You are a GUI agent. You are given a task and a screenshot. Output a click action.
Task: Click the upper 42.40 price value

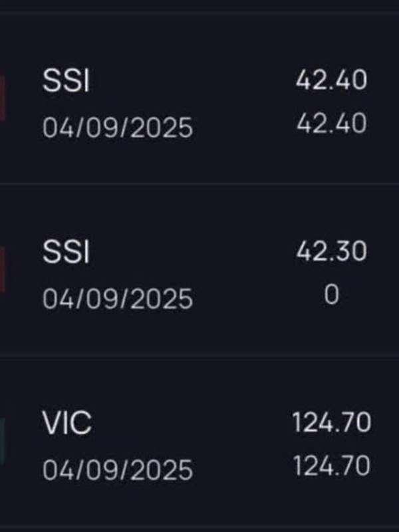coord(331,81)
